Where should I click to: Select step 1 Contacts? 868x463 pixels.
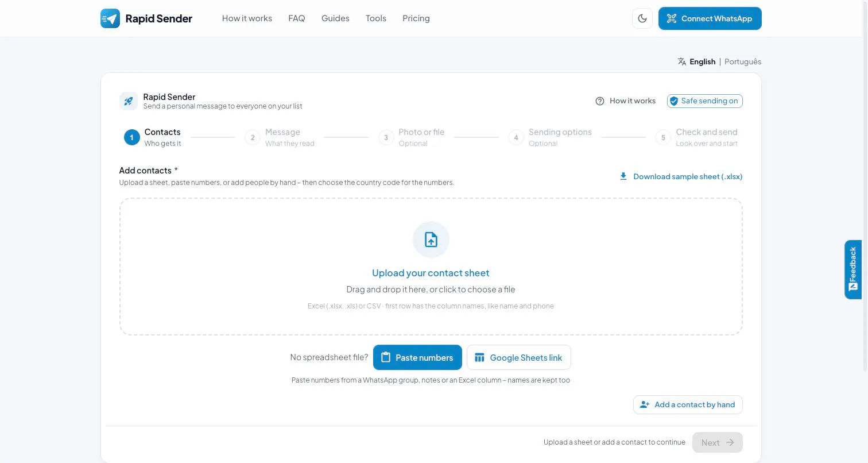tap(153, 137)
